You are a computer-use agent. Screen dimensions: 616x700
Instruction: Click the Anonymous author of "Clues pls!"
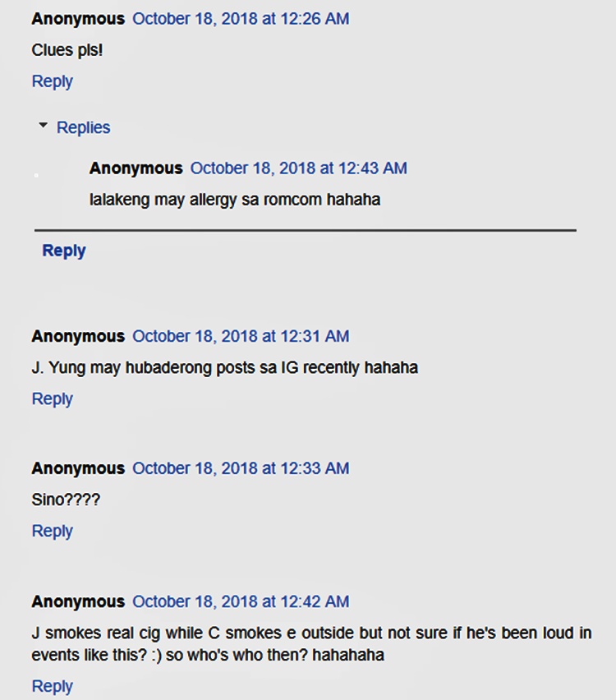[x=78, y=18]
